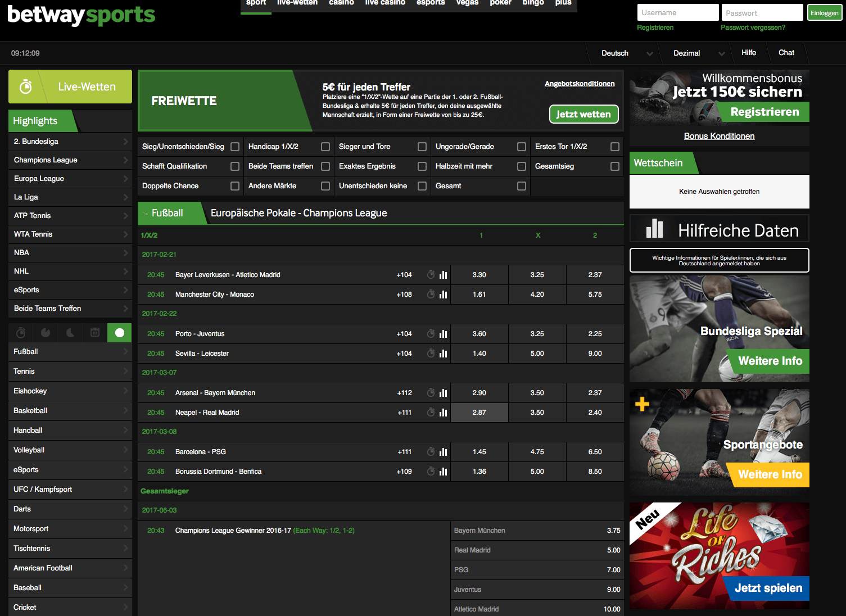Expand the La Liga highlight entry
The image size is (846, 616).
click(70, 197)
